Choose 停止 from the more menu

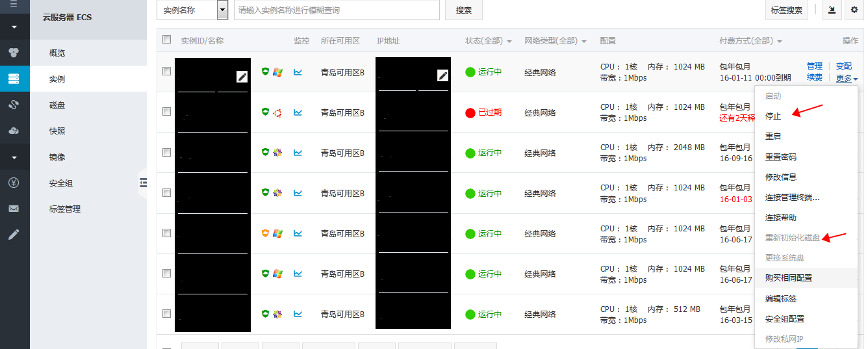(773, 116)
